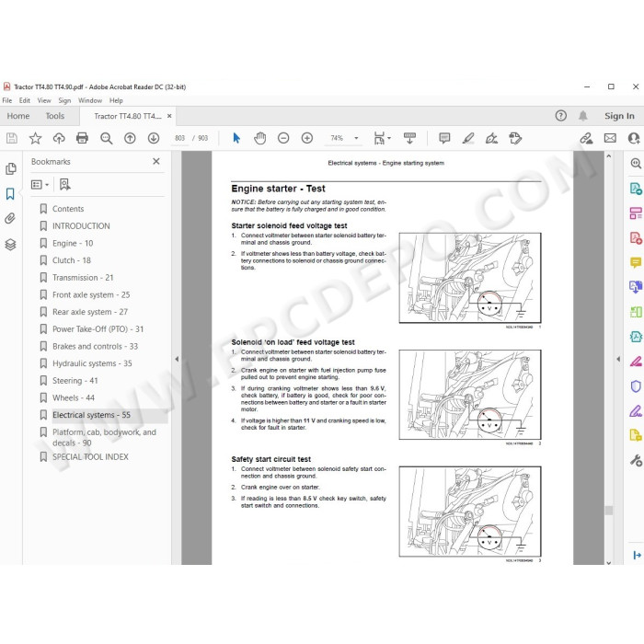The width and height of the screenshot is (644, 644).
Task: Open the stamp tool
Action: (x=515, y=138)
